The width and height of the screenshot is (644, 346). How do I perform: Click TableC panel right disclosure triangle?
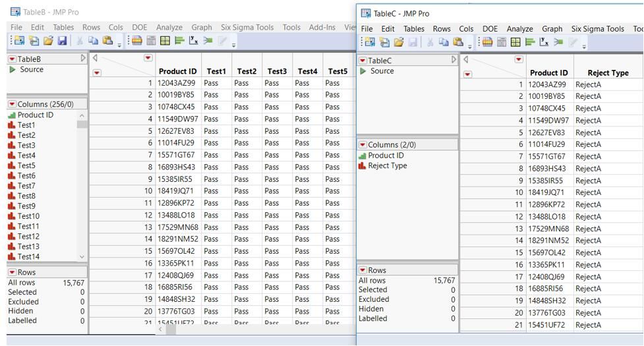pyautogui.click(x=454, y=60)
